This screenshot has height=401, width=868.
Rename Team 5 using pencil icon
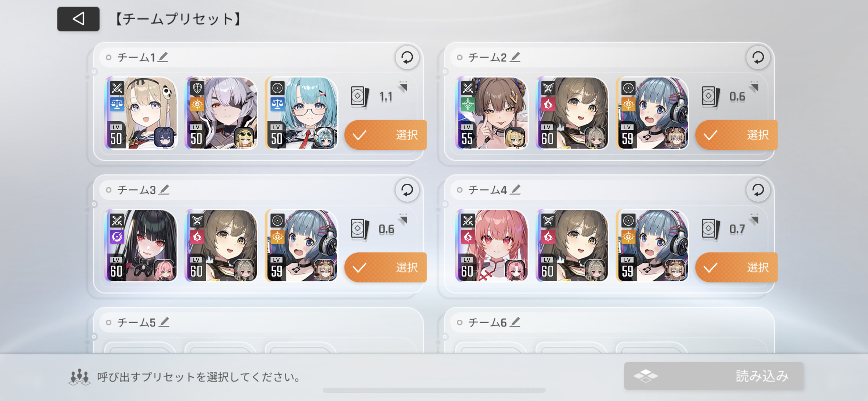point(164,322)
